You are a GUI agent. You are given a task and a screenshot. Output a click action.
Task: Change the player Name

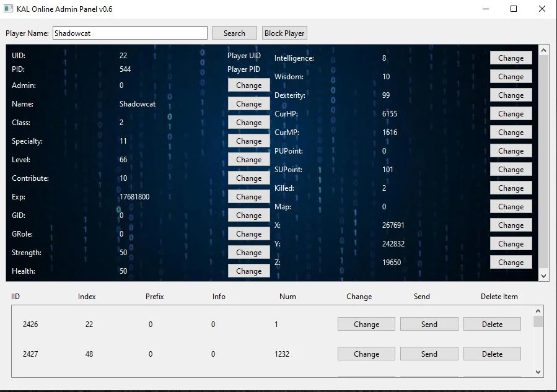point(248,103)
